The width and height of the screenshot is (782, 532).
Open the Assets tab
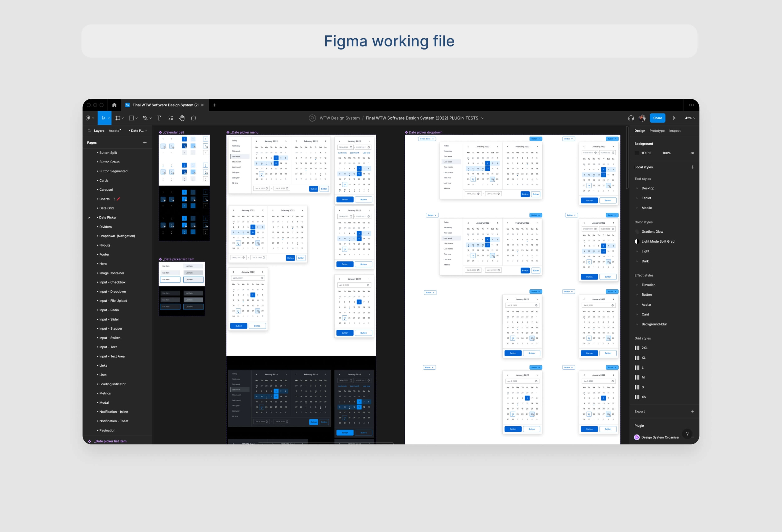(114, 130)
